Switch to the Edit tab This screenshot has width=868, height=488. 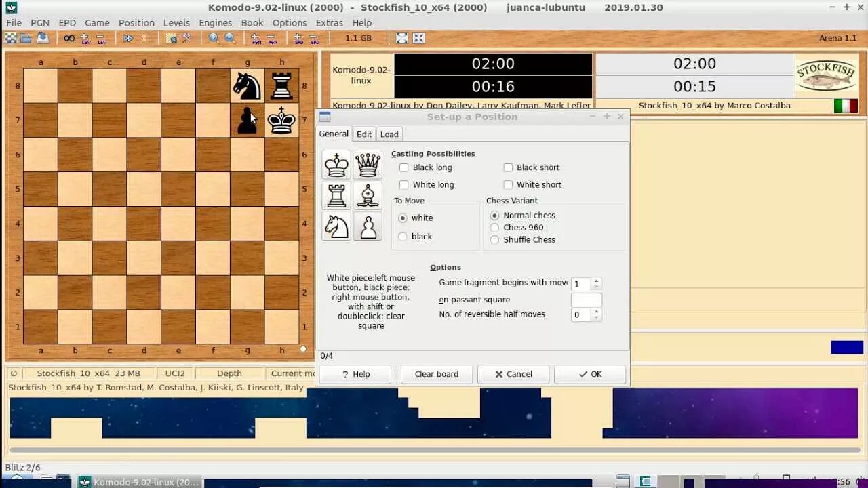(364, 134)
